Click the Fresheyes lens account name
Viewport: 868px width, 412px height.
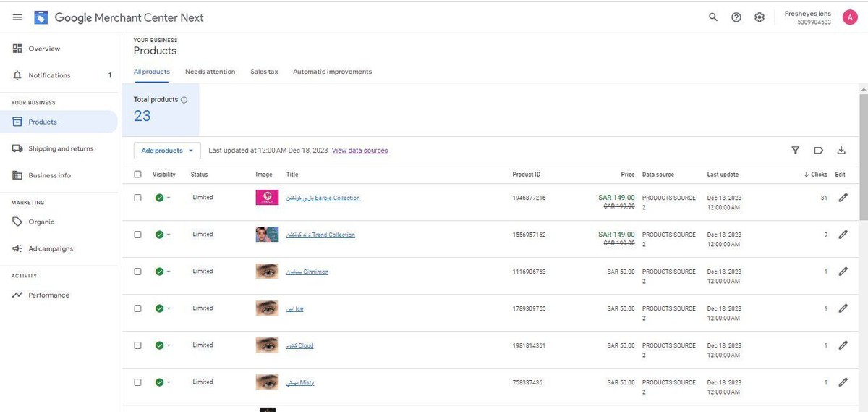click(x=807, y=14)
